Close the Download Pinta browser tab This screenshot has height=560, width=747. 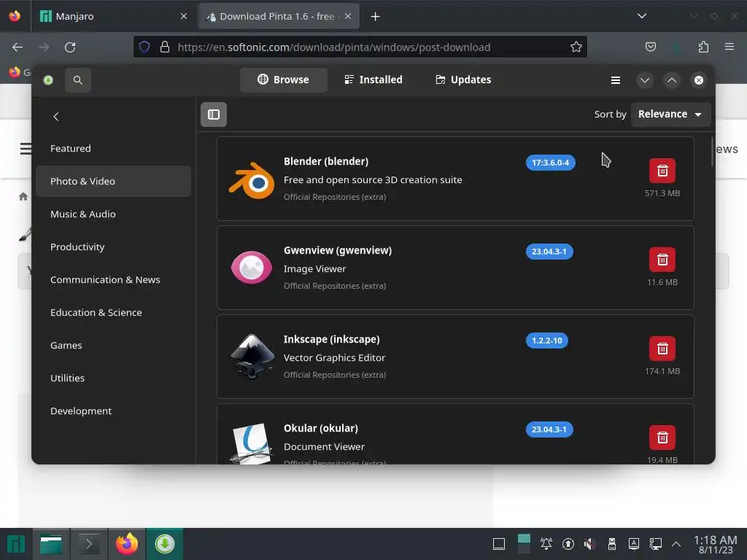[x=348, y=16]
